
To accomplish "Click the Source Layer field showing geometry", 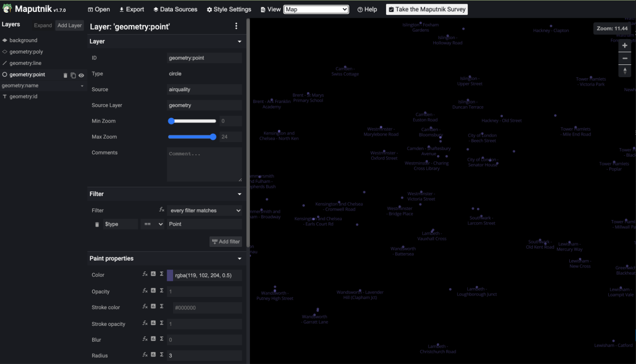I will point(204,105).
